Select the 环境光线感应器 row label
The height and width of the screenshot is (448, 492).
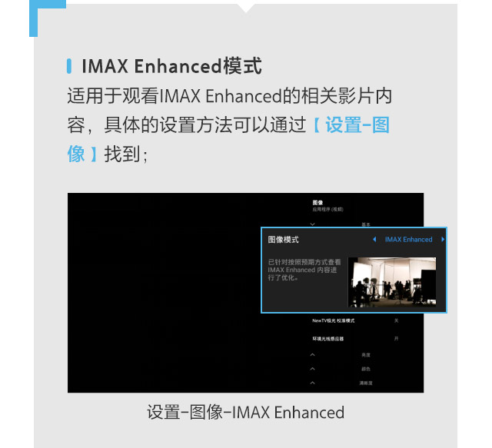pyautogui.click(x=328, y=339)
